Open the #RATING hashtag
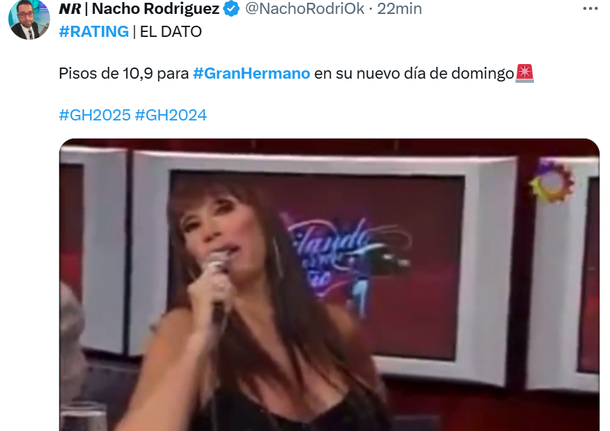Image resolution: width=610 pixels, height=431 pixels. pos(94,32)
